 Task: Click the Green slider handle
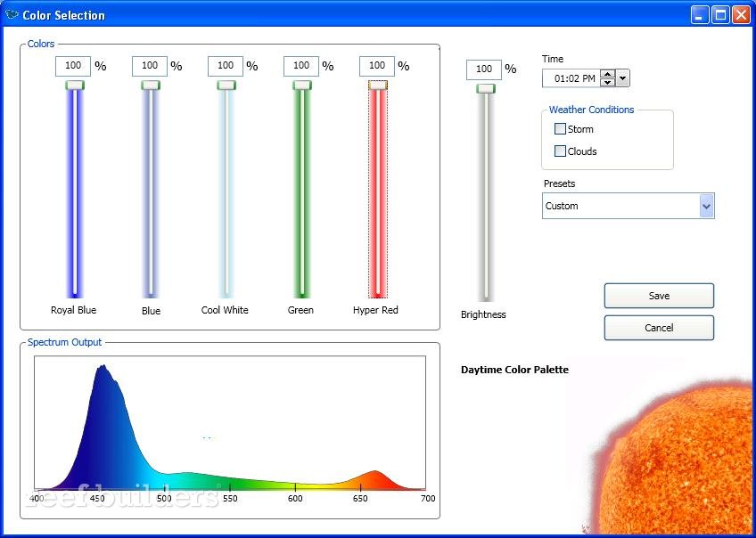click(302, 86)
